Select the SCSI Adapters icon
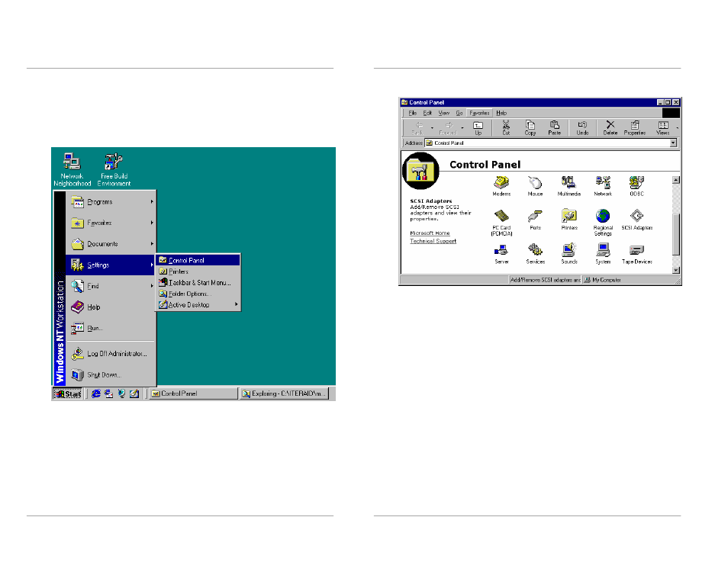Screen dimensions: 728x562 (x=636, y=220)
